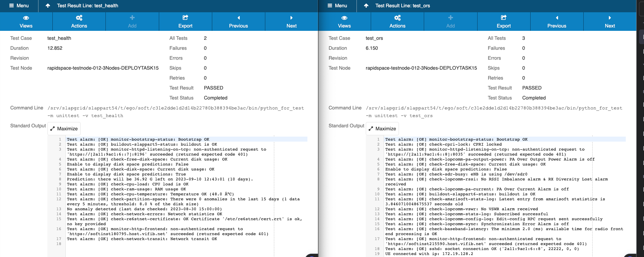Click PASSED result in test_health panel

pos(214,88)
